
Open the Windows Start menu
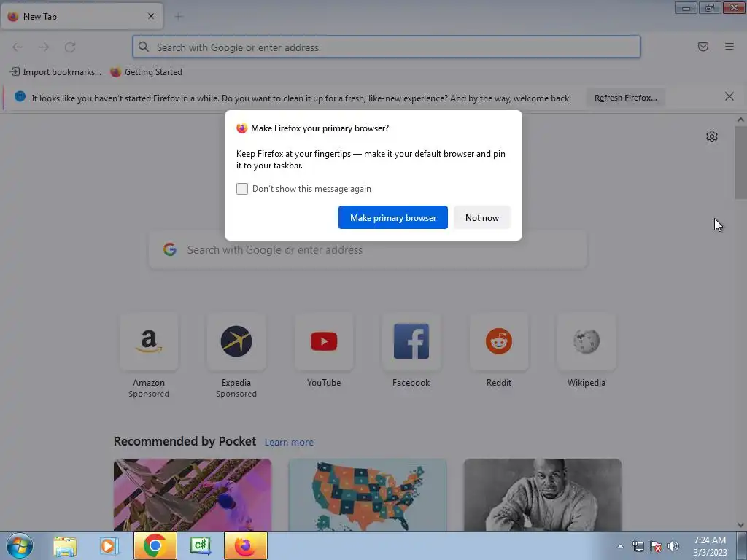pos(20,545)
